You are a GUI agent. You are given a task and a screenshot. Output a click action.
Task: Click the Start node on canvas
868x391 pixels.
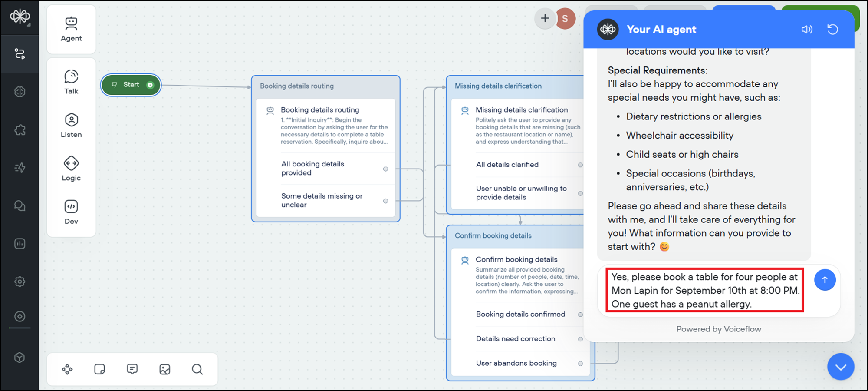pyautogui.click(x=131, y=85)
